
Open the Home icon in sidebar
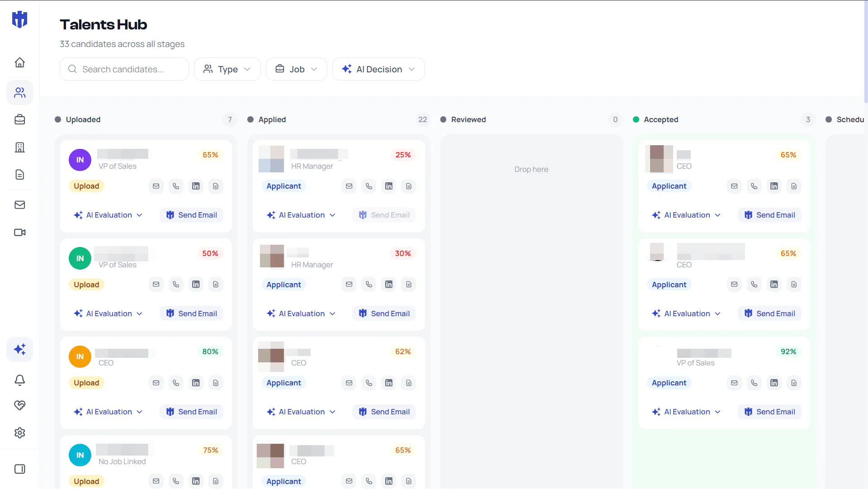click(x=19, y=62)
